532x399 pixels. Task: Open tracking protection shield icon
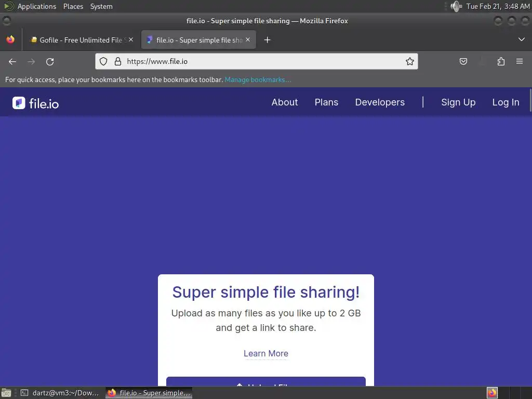(103, 61)
